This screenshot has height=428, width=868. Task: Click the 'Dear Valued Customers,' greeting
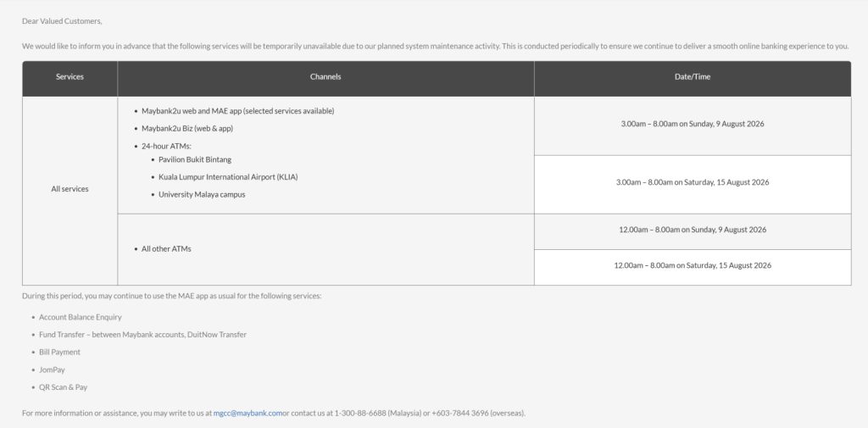click(x=62, y=21)
